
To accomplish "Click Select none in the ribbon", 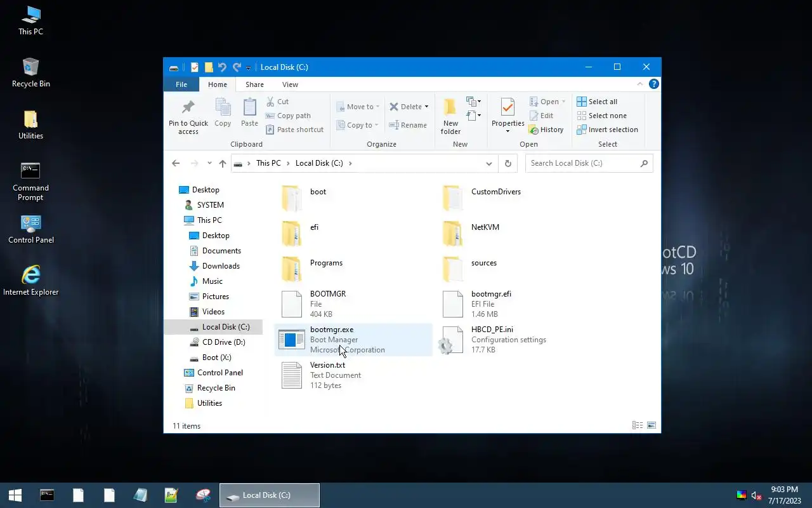I will 601,116.
